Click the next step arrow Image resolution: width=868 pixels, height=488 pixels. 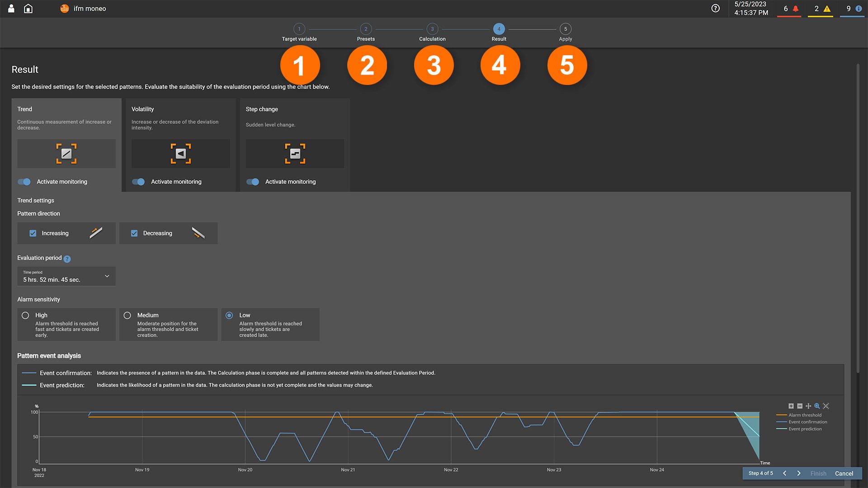coord(799,474)
